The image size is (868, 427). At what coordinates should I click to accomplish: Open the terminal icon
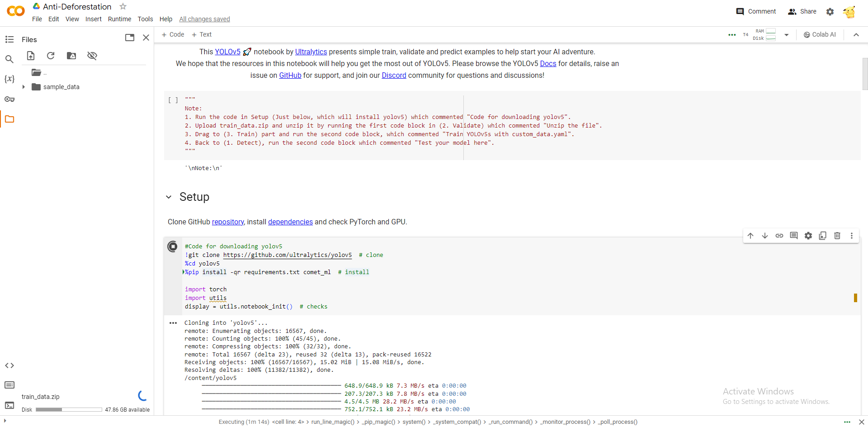tap(9, 405)
